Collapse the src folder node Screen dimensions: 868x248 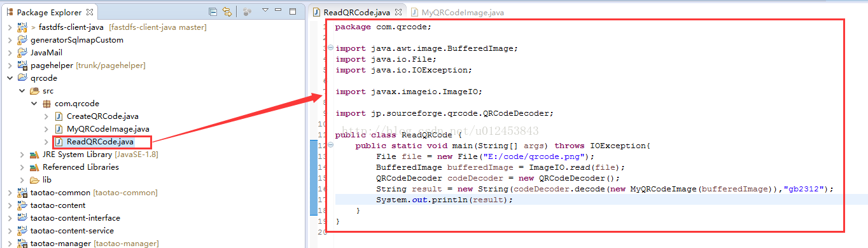pos(21,90)
